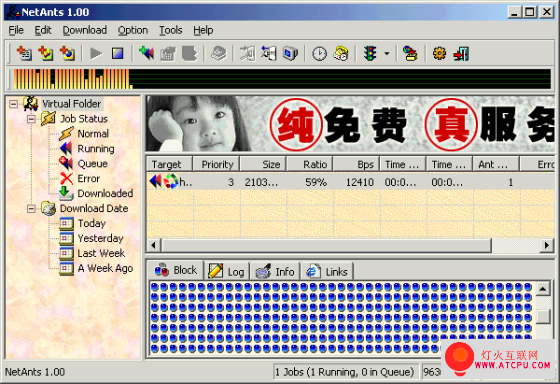560x384 pixels.
Task: Click the NetAnts ant icon in title bar
Action: click(x=13, y=12)
